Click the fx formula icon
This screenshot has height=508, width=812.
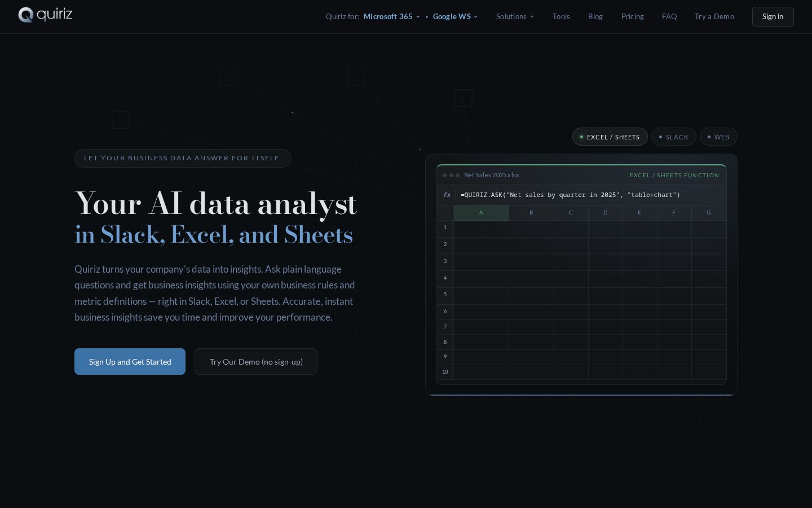coord(447,195)
